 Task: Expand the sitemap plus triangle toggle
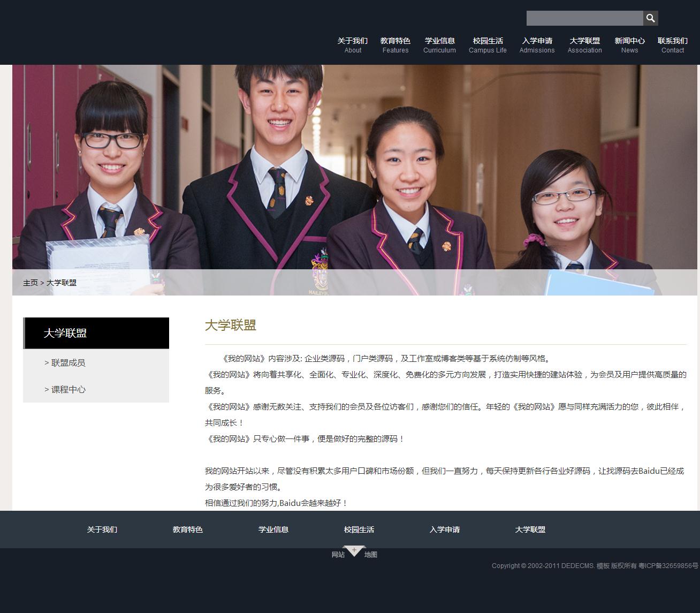click(354, 551)
